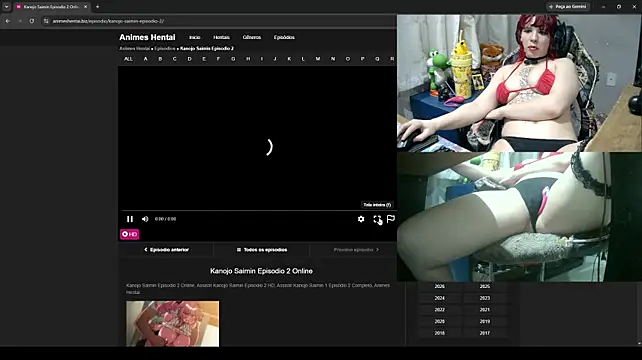Filter by letter O

[348, 59]
